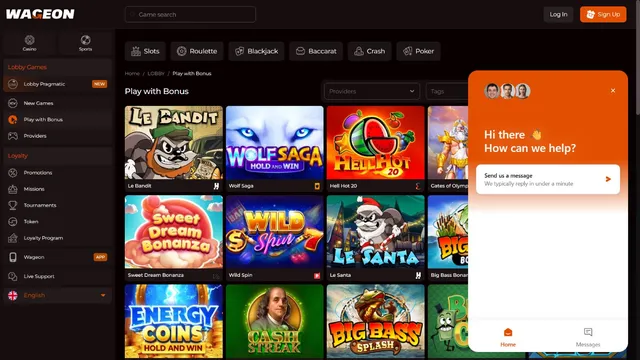This screenshot has width=640, height=360.
Task: Select the Poker category
Action: [x=418, y=51]
